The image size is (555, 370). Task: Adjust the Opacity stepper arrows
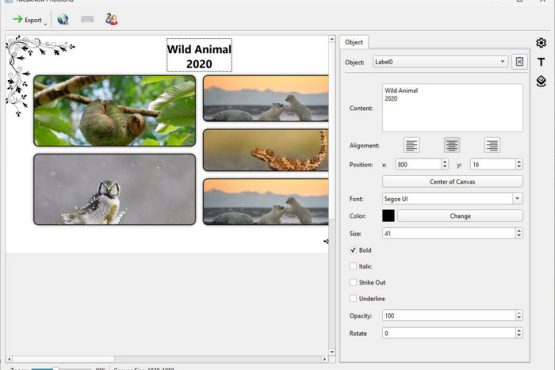click(519, 315)
